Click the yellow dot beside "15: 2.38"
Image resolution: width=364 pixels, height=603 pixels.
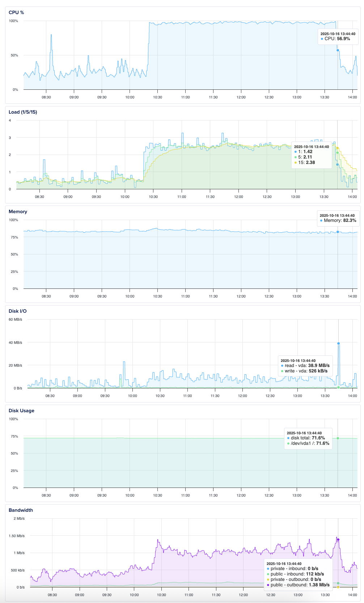(296, 163)
